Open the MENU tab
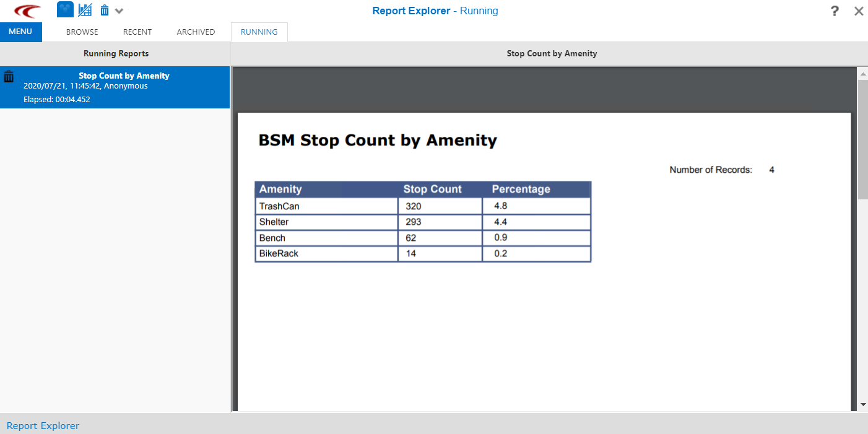 click(x=21, y=32)
